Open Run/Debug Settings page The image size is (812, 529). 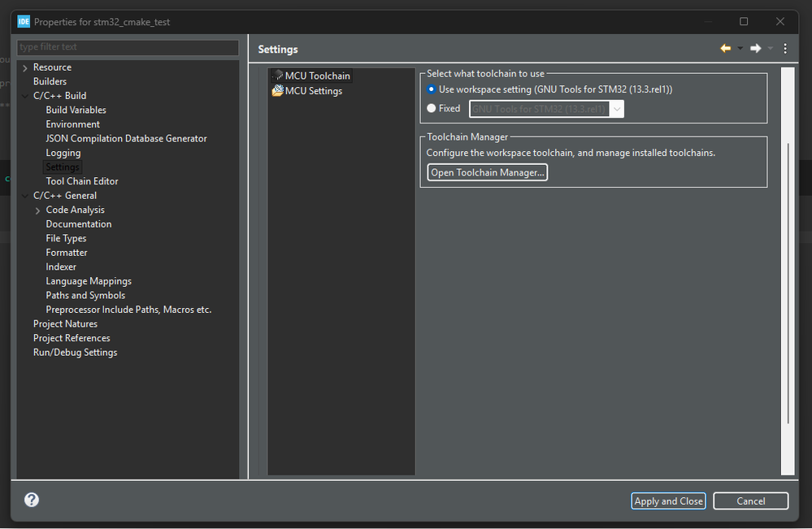click(x=75, y=352)
